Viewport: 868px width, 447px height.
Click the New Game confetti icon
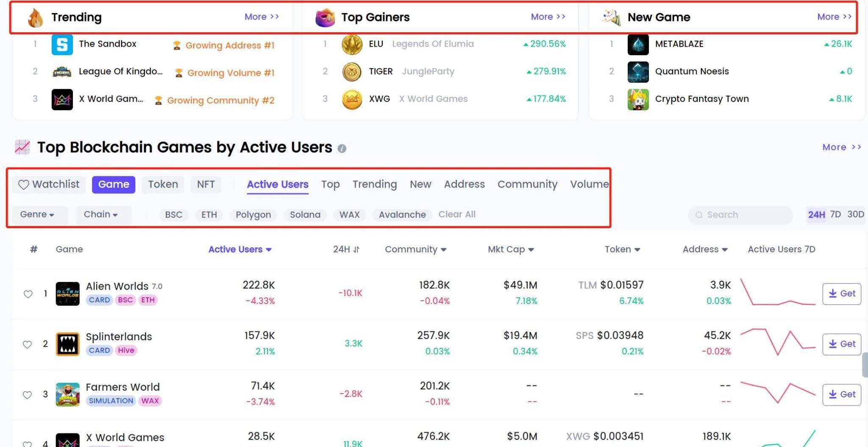612,17
